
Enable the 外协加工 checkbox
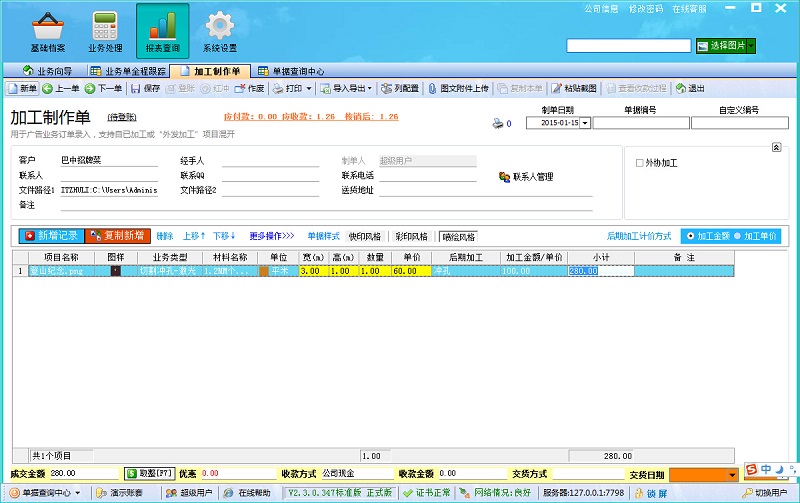coord(640,163)
